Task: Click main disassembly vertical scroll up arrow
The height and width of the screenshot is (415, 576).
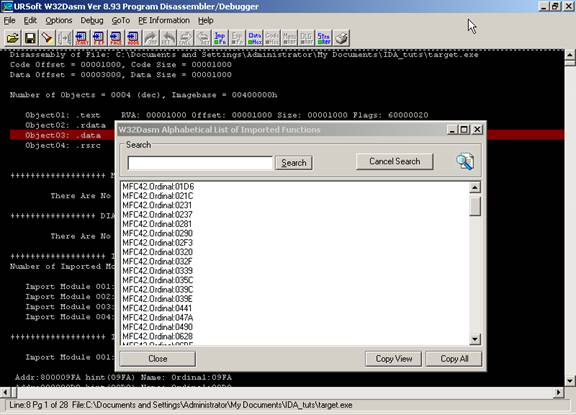Action: pos(570,55)
